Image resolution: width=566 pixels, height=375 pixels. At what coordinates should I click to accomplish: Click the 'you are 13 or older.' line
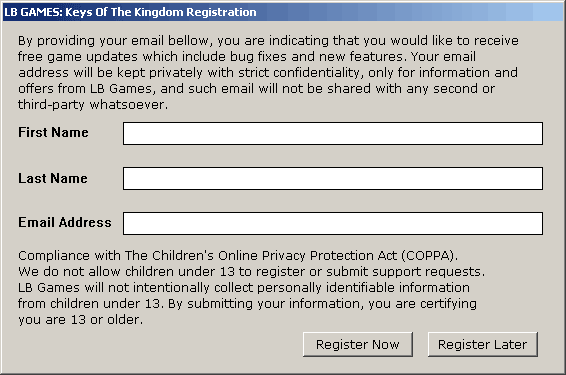[x=80, y=320]
